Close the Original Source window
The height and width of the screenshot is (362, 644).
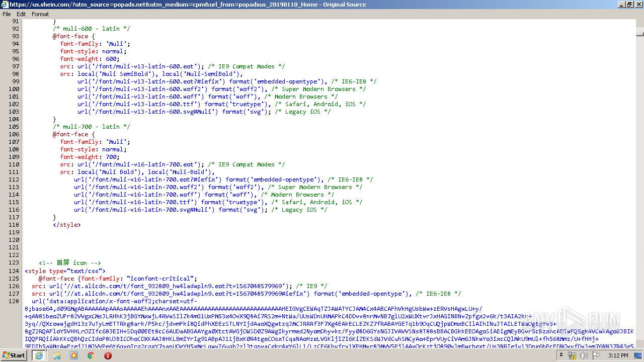[x=638, y=5]
